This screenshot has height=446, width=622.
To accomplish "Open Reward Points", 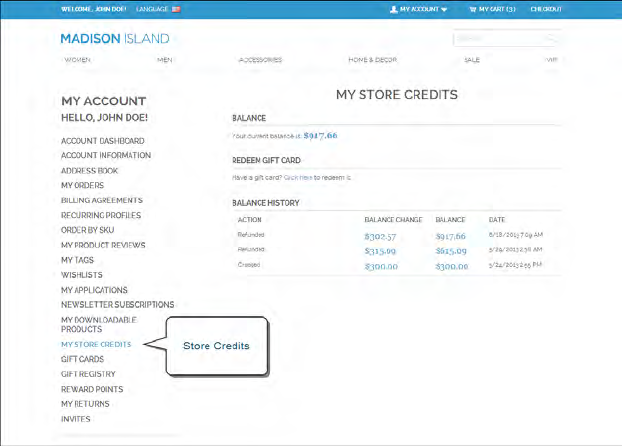I will [x=92, y=389].
